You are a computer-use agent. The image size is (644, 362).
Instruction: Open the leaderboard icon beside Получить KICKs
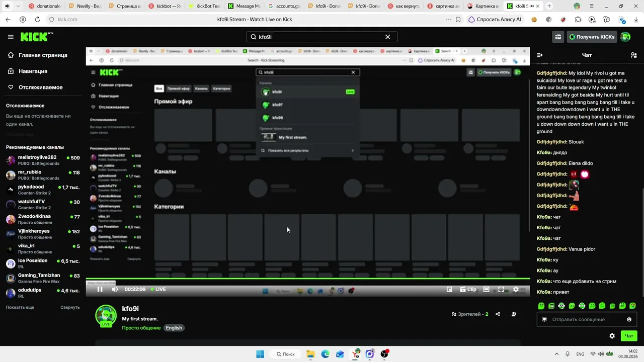[558, 37]
